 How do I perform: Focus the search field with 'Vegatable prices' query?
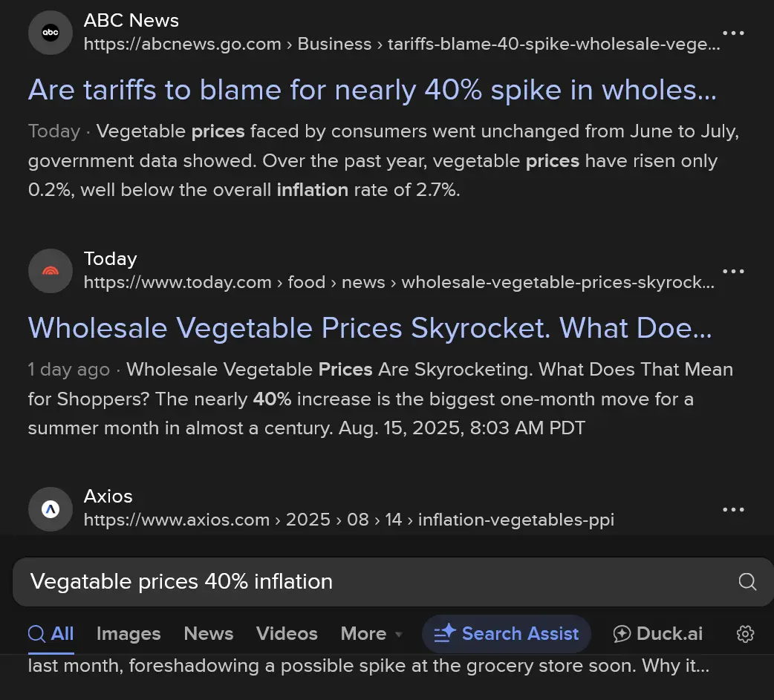coord(371,582)
